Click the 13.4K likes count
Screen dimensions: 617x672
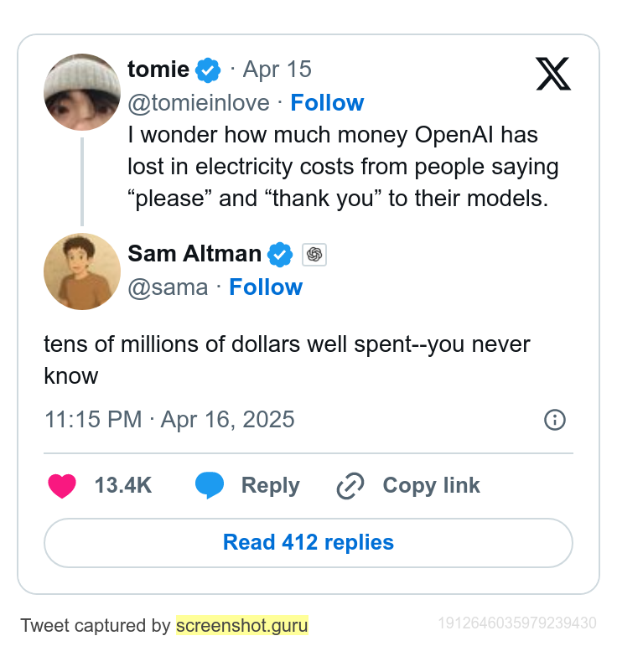[123, 486]
